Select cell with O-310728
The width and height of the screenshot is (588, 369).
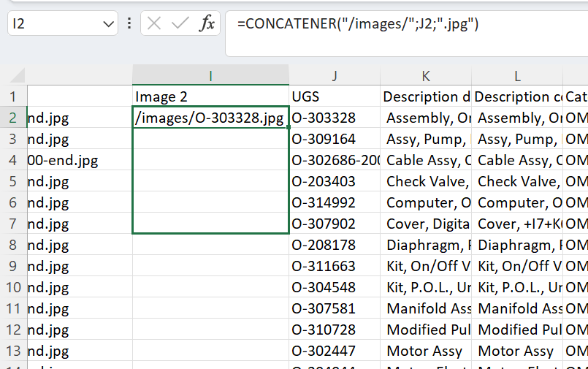pos(334,330)
